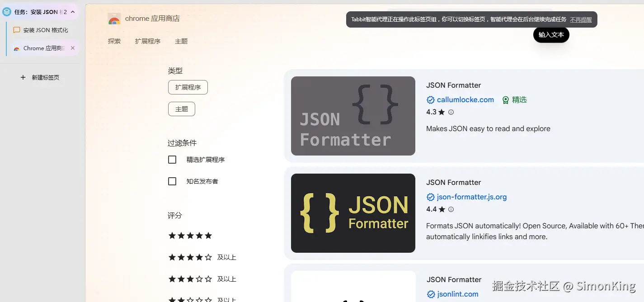Select the three stars 及以上 filter
The image size is (644, 302).
[202, 279]
